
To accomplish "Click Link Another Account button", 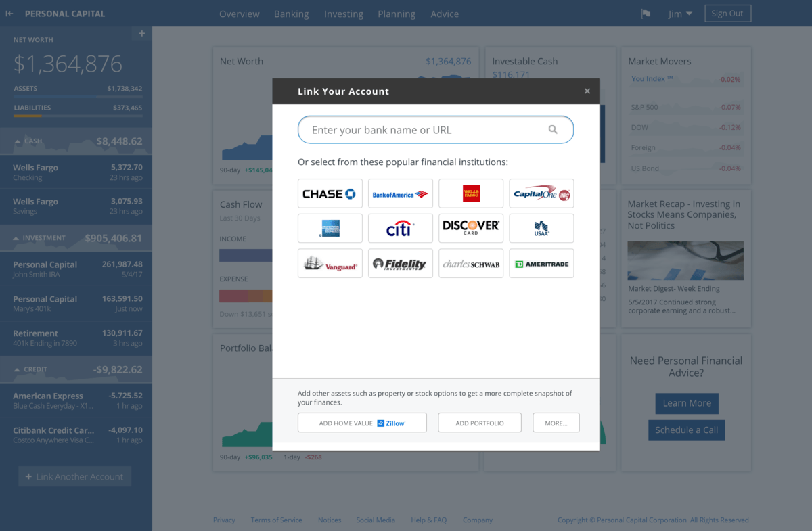I will 74,476.
